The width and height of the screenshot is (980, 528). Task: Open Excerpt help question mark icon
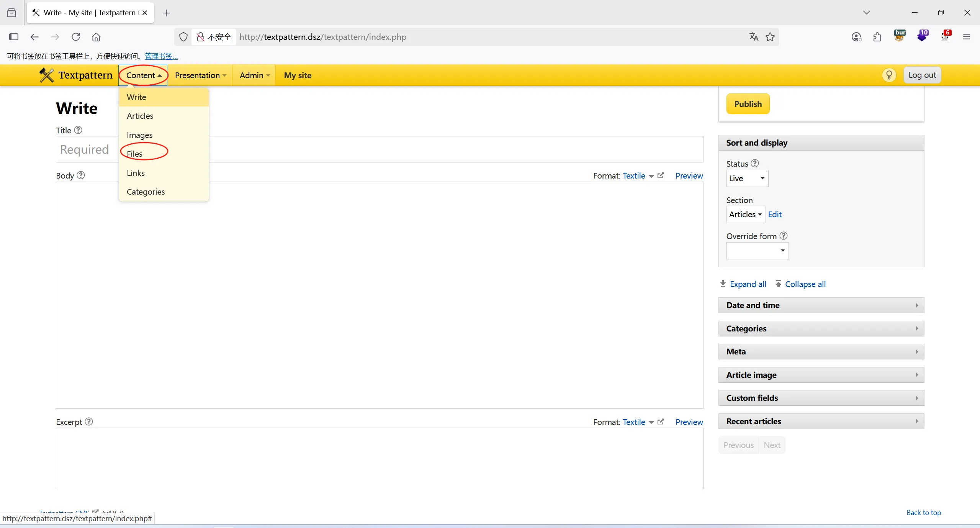click(x=89, y=421)
